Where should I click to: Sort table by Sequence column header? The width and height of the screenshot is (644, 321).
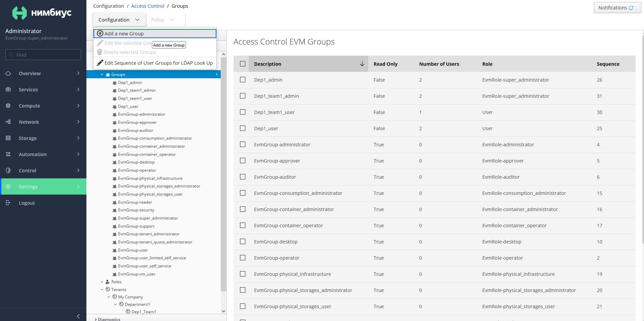608,64
